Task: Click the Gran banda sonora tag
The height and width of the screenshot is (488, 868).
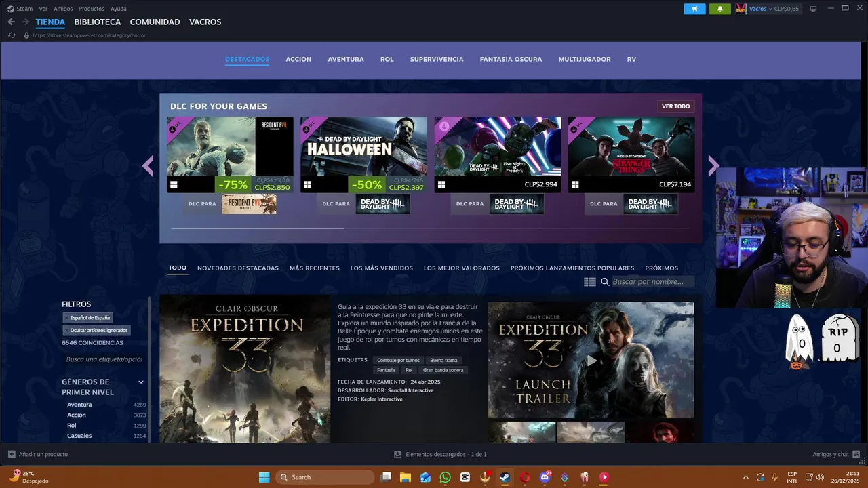Action: point(443,371)
